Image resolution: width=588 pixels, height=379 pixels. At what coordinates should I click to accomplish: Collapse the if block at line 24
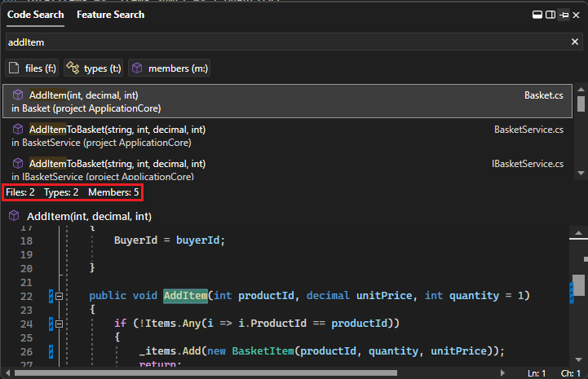[x=59, y=324]
